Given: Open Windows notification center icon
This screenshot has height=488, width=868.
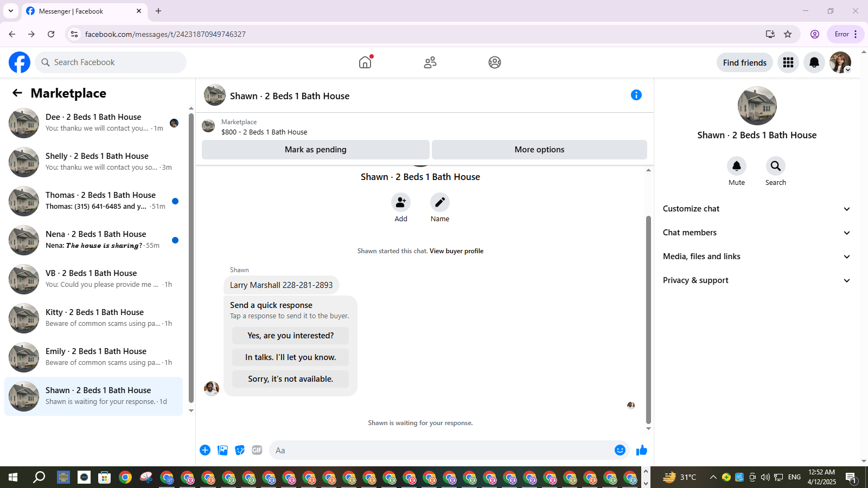Looking at the screenshot, I should 851,477.
